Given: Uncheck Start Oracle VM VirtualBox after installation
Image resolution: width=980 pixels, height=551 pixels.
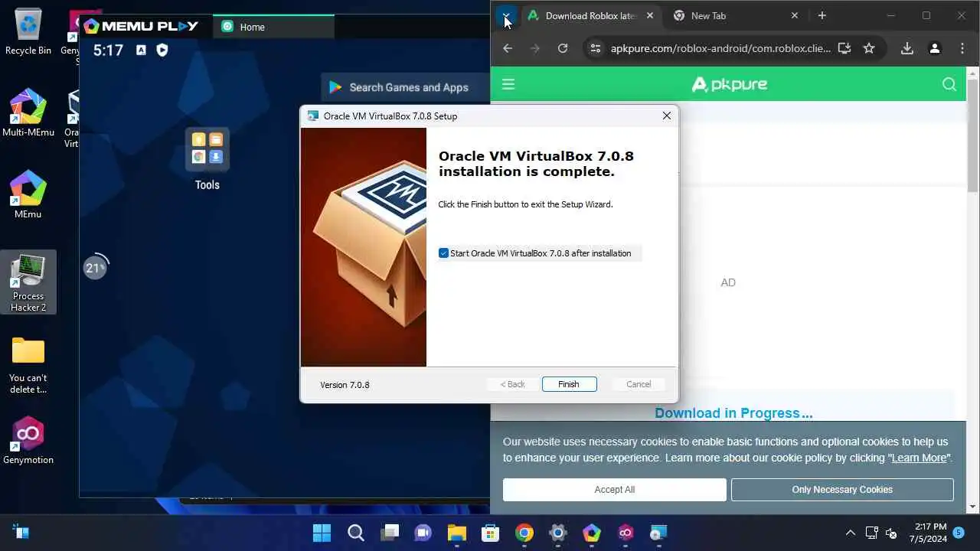Looking at the screenshot, I should [443, 253].
